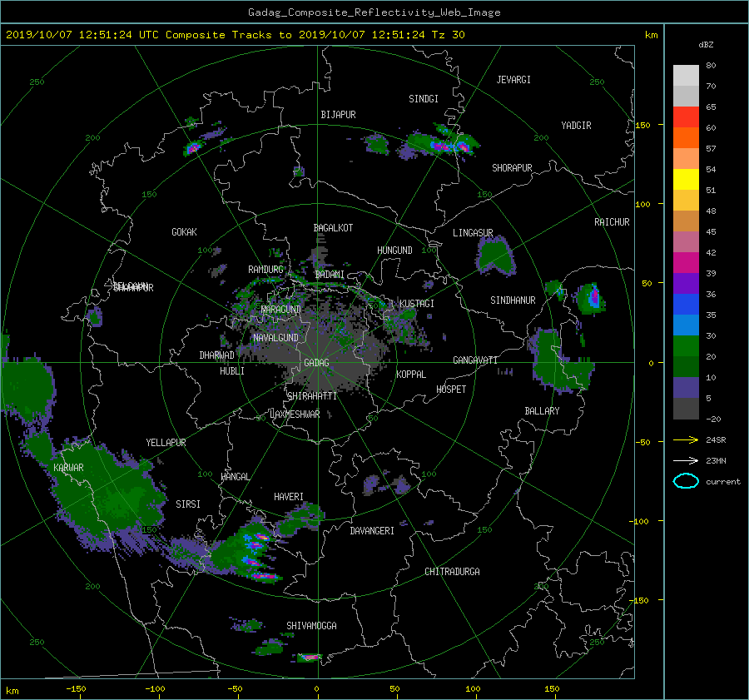
Task: Click the LINGASUR city label
Action: tap(473, 233)
